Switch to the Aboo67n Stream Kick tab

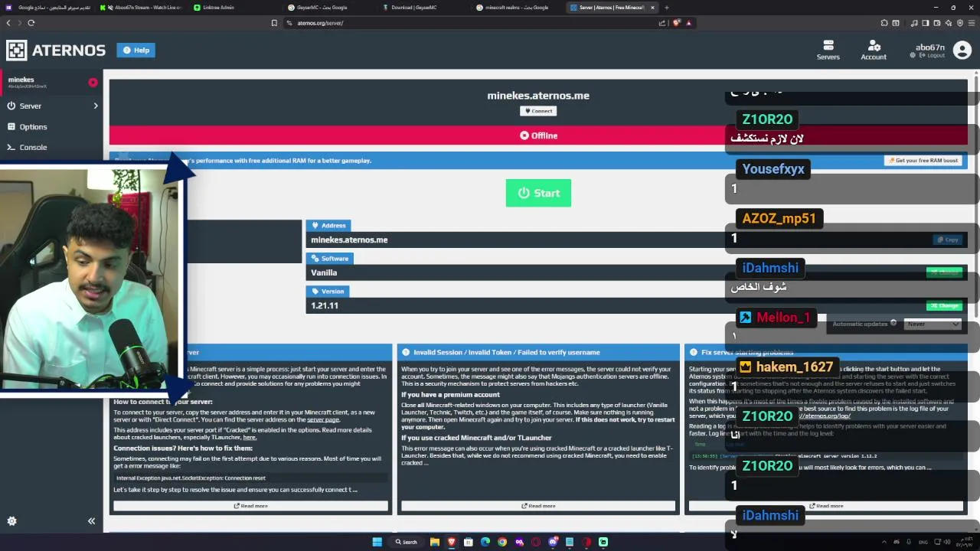coord(142,8)
